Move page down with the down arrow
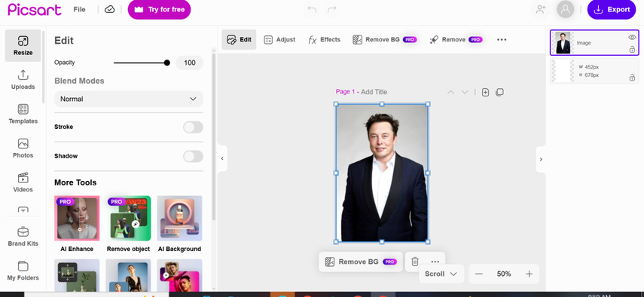 465,92
